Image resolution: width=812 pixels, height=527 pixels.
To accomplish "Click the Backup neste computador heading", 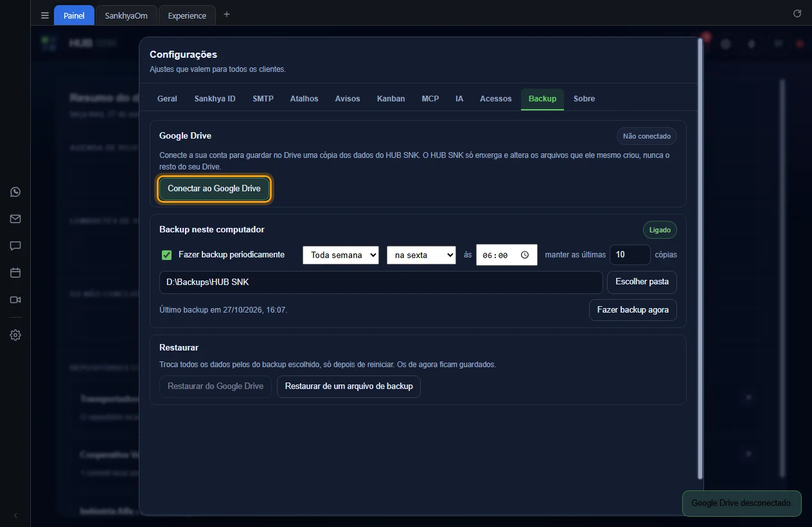I will coord(212,229).
